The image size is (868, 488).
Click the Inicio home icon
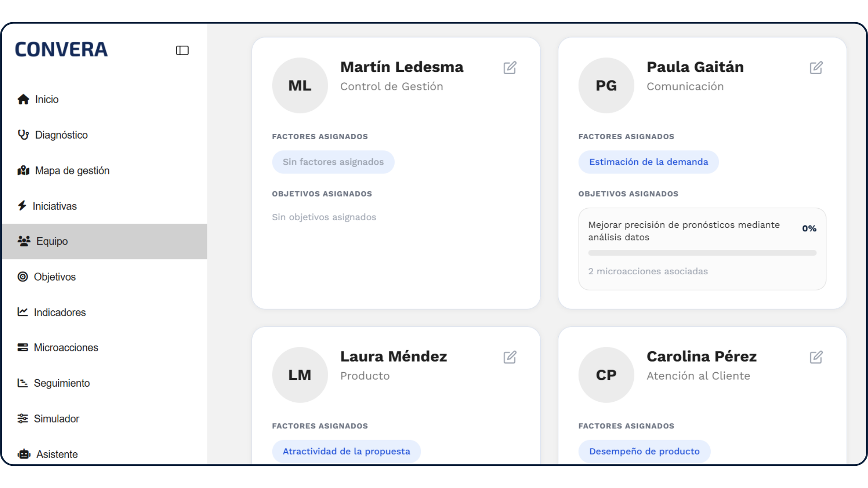click(24, 99)
